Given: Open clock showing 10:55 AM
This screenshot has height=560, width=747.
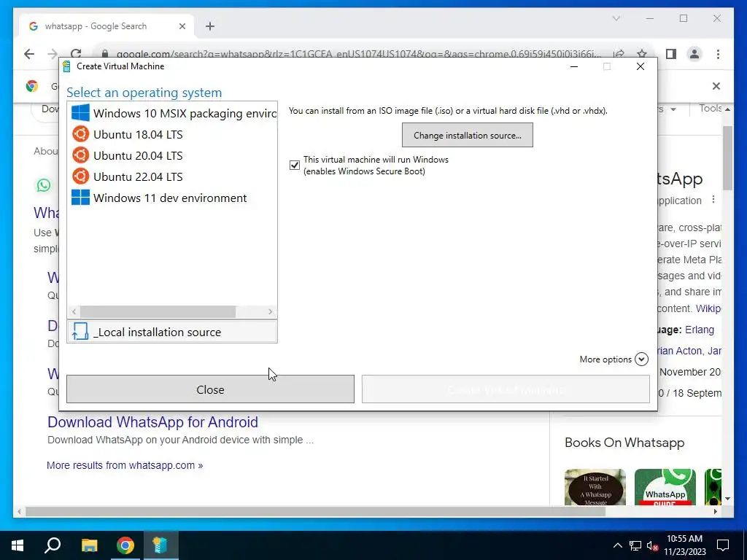Looking at the screenshot, I should tap(684, 545).
